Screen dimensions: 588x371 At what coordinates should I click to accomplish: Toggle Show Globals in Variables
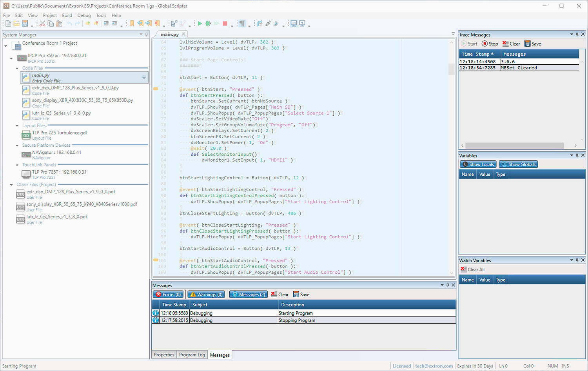coord(518,164)
